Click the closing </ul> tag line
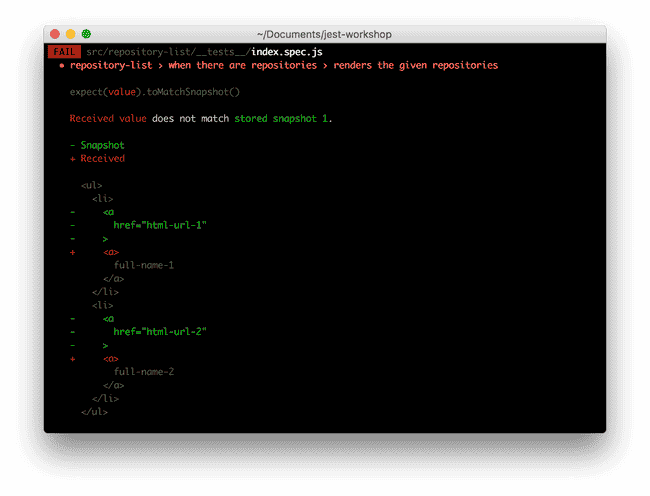Image resolution: width=650 pixels, height=496 pixels. (x=94, y=411)
